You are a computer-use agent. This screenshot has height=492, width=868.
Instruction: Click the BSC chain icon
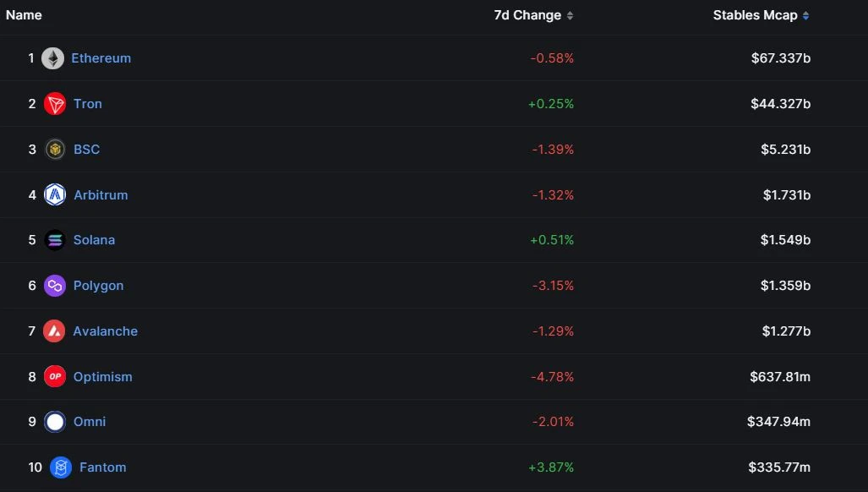tap(55, 150)
